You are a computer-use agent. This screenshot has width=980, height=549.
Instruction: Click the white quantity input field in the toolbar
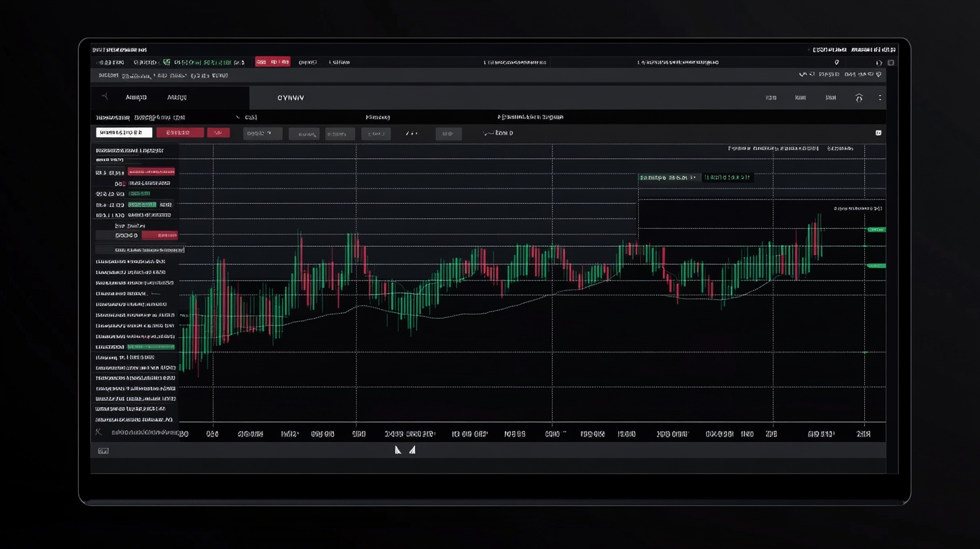(123, 133)
